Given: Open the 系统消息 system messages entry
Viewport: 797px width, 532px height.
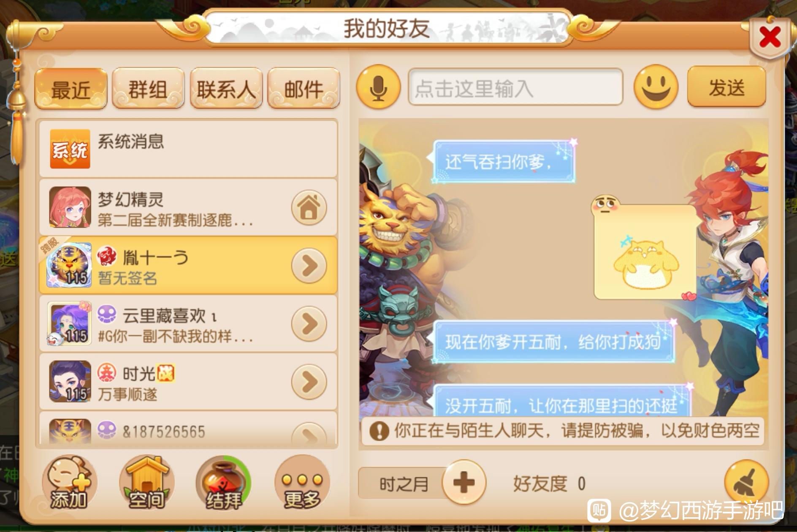Looking at the screenshot, I should point(188,149).
